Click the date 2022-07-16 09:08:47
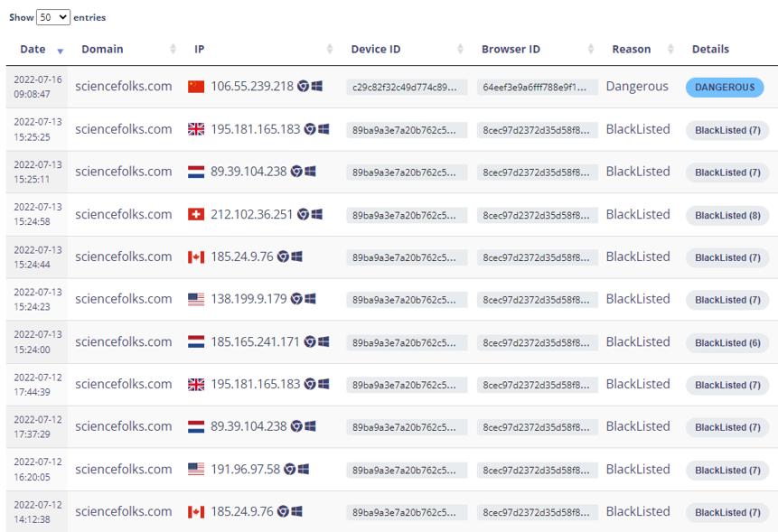The image size is (778, 532). [38, 87]
